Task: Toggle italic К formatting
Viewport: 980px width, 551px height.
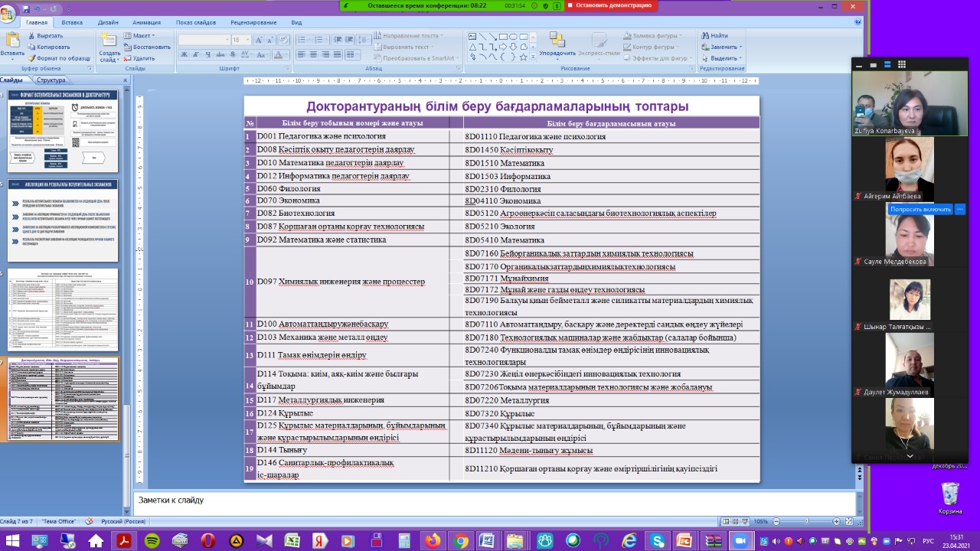Action: [196, 55]
